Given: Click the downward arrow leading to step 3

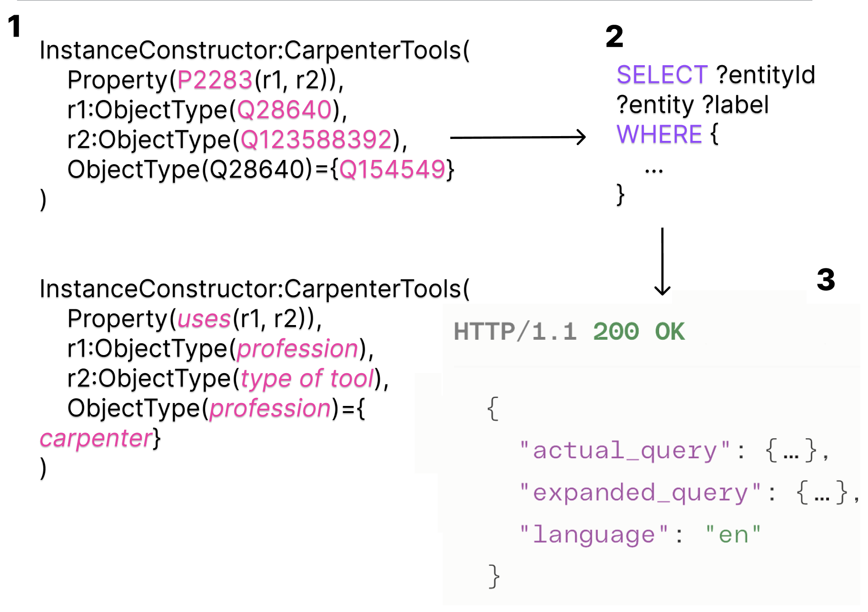Looking at the screenshot, I should [662, 261].
